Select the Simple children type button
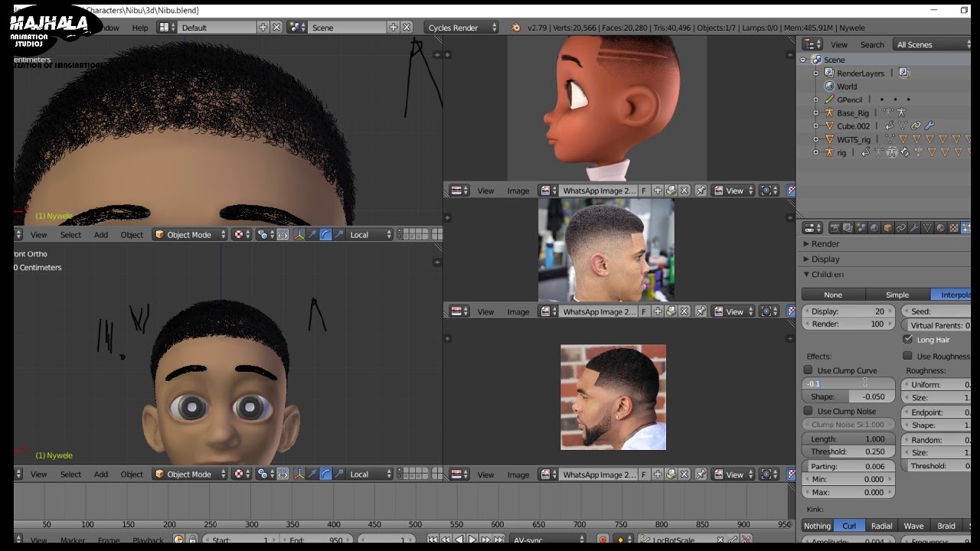This screenshot has height=551, width=980. pos(897,295)
